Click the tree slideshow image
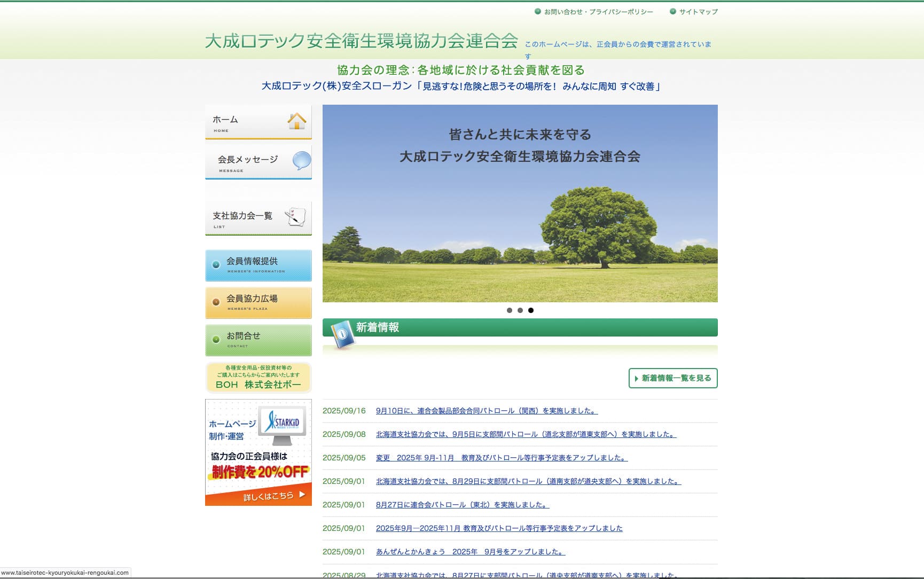 tap(520, 204)
